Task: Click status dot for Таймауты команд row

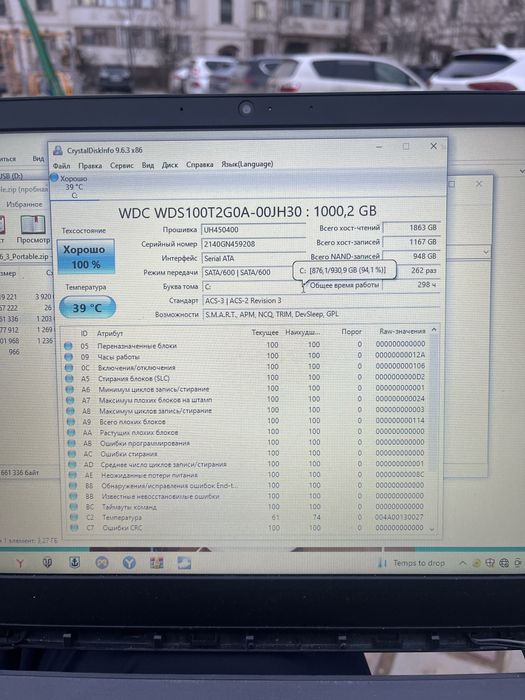Action: coord(74,507)
